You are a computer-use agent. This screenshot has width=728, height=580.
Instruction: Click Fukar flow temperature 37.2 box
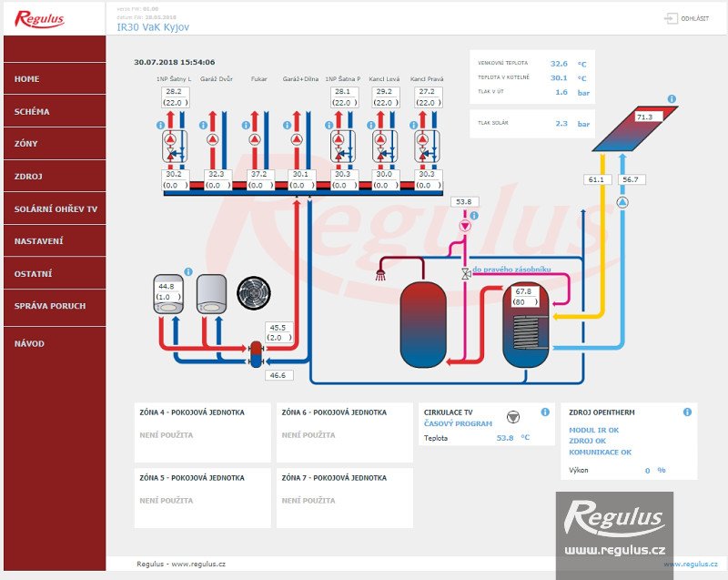(260, 179)
